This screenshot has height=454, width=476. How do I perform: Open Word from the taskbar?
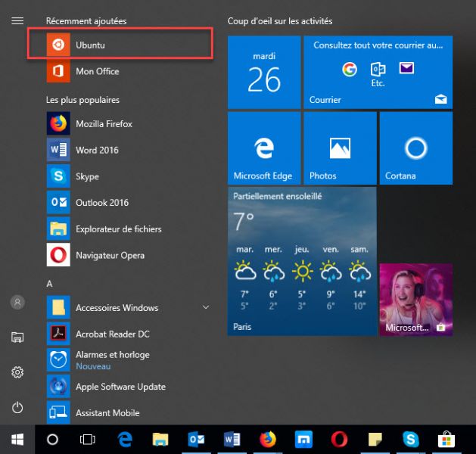pos(232,440)
